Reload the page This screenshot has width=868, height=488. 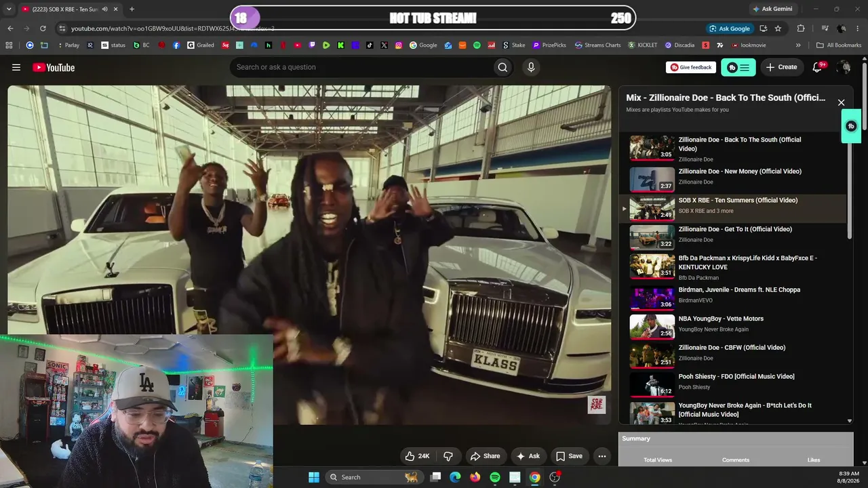43,28
